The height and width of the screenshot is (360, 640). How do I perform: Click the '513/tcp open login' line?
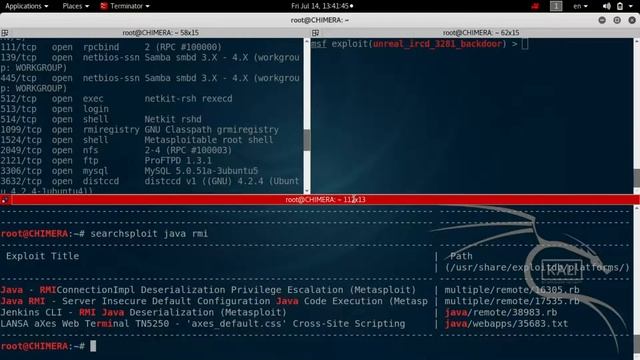54,109
